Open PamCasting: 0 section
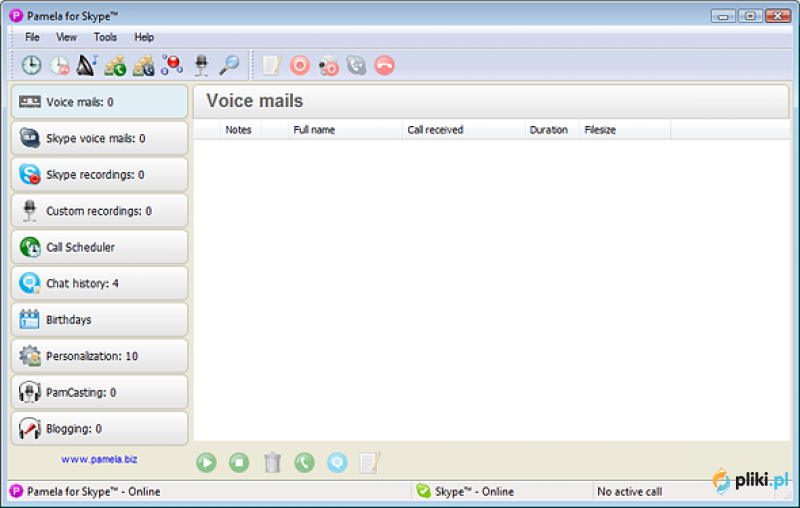The width and height of the screenshot is (800, 508). pyautogui.click(x=99, y=392)
